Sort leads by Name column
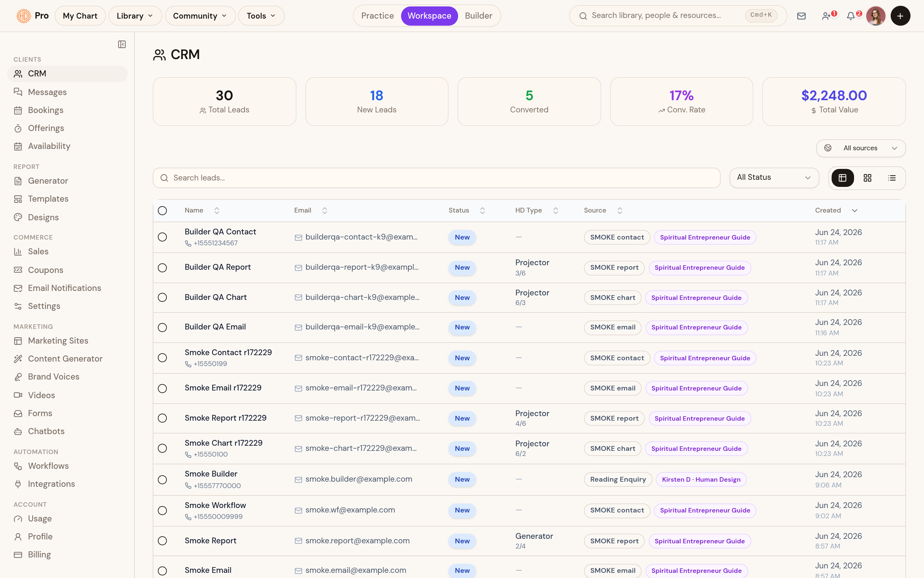The height and width of the screenshot is (578, 924). coord(202,211)
